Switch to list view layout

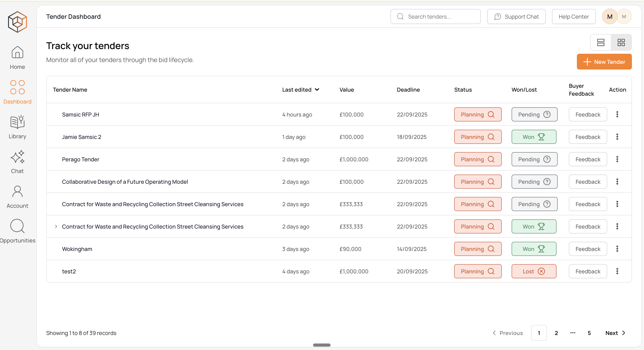600,42
